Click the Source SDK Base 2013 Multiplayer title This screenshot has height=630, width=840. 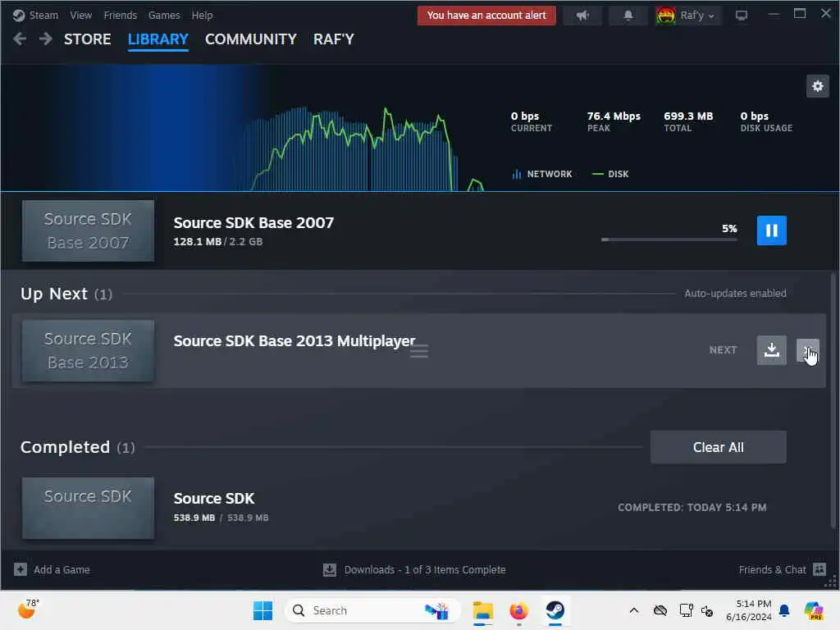pos(294,340)
